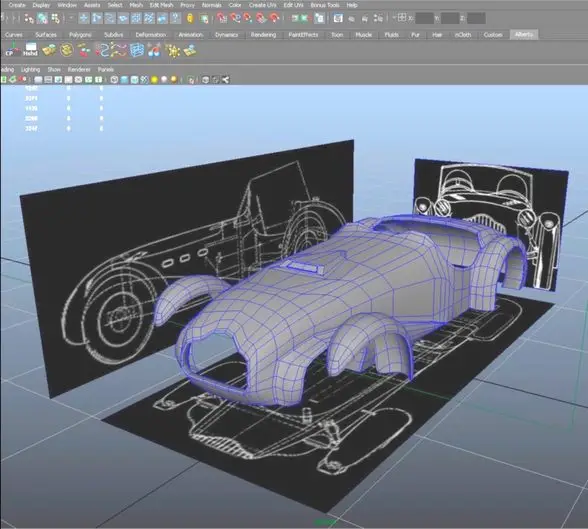Switch to the Polygons shelf tab
The height and width of the screenshot is (529, 588).
coord(80,34)
